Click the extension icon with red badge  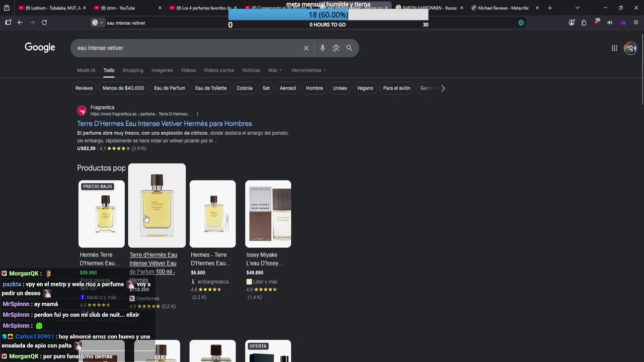click(x=597, y=22)
